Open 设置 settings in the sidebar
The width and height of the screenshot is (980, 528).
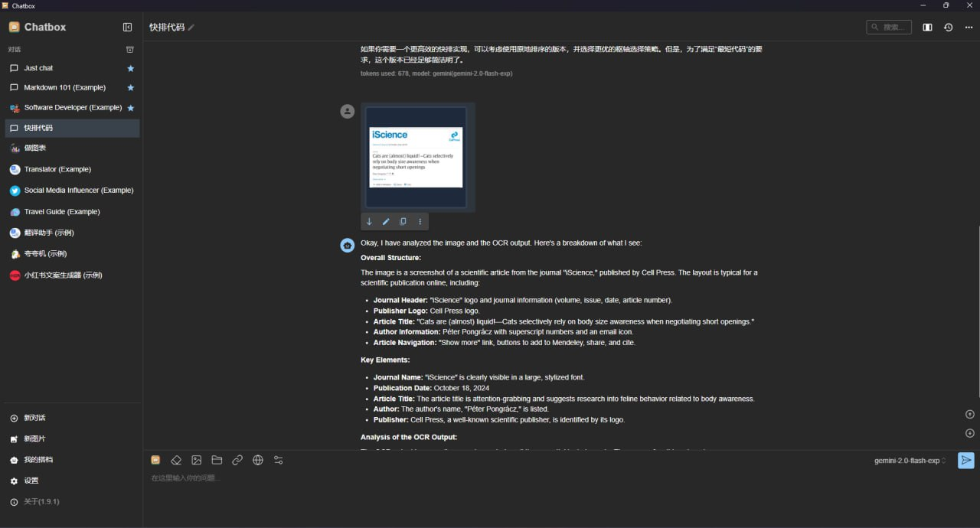click(31, 481)
